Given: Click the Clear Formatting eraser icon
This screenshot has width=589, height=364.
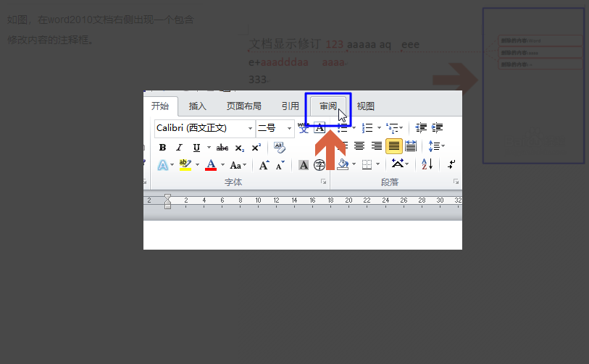Looking at the screenshot, I should 279,147.
